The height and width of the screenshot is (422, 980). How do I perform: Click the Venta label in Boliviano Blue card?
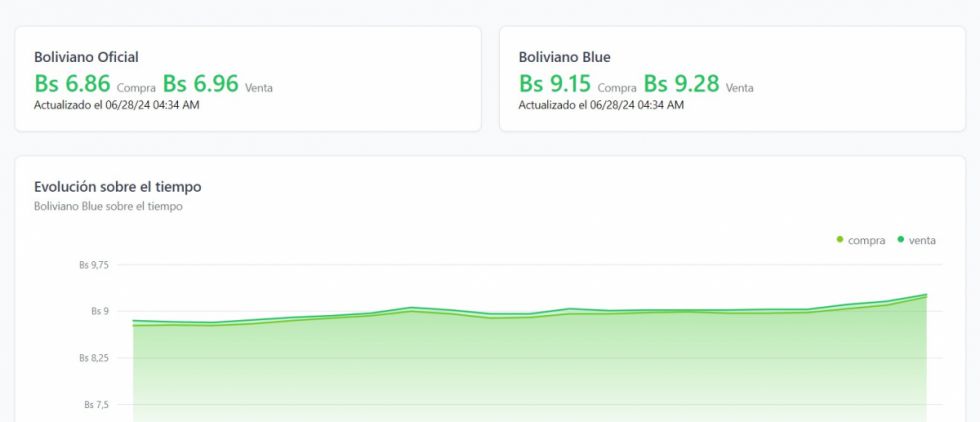(739, 88)
